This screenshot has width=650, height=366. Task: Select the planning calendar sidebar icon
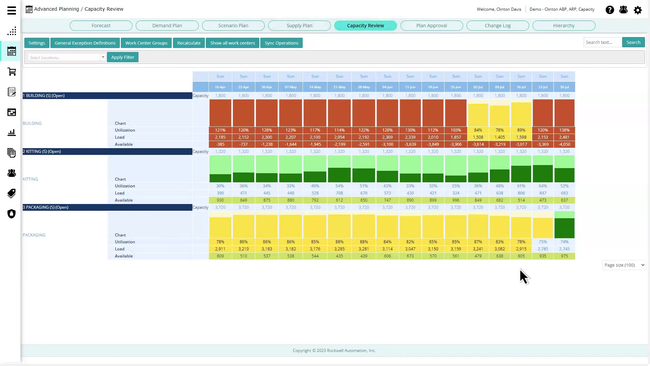tap(12, 51)
